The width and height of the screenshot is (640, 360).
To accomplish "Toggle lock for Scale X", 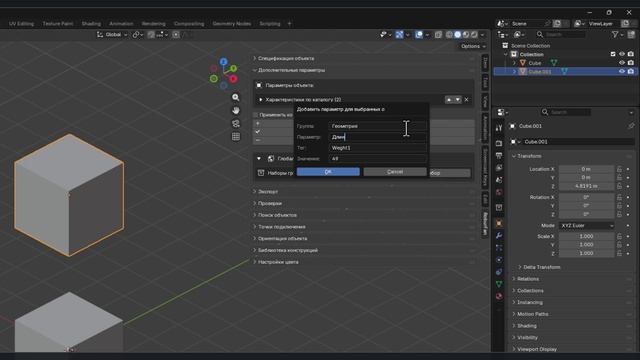I will pyautogui.click(x=619, y=236).
